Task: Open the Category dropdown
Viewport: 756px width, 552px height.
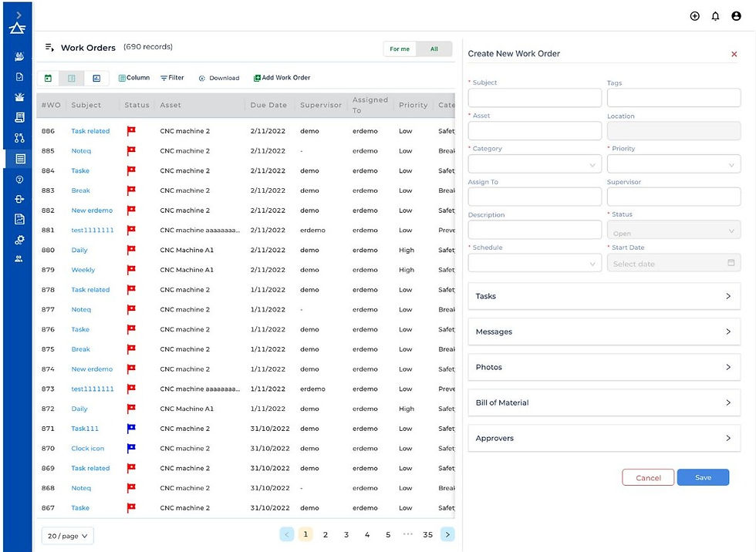Action: coord(535,164)
